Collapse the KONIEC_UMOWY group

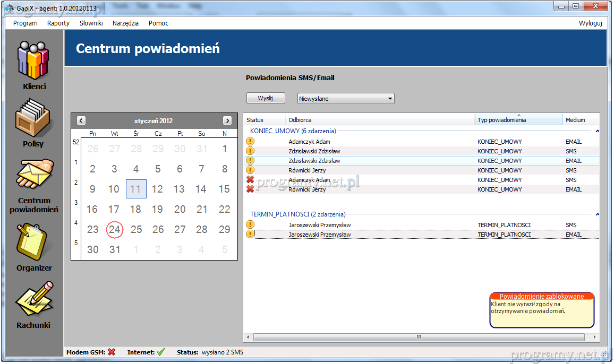[x=597, y=131]
